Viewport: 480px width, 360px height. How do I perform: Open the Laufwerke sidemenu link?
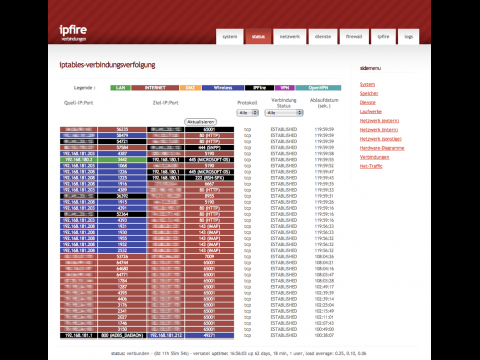pyautogui.click(x=371, y=112)
